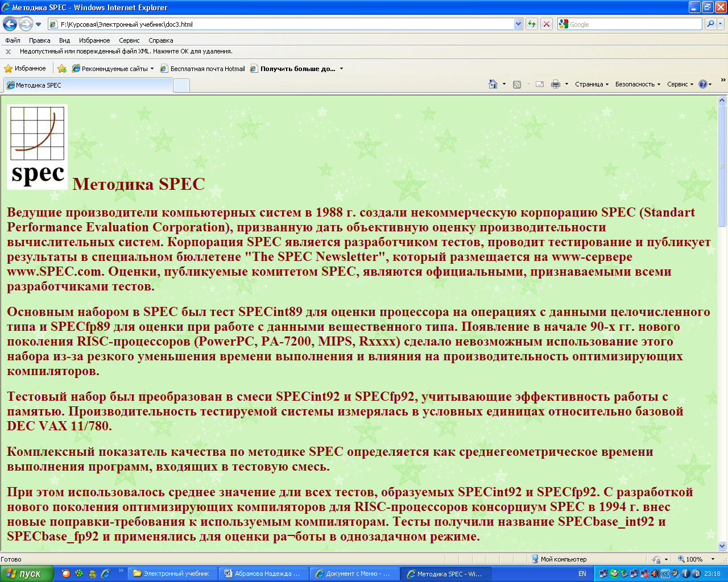This screenshot has height=582, width=728.
Task: Expand the zoom level dropdown arrow
Action: tap(713, 559)
